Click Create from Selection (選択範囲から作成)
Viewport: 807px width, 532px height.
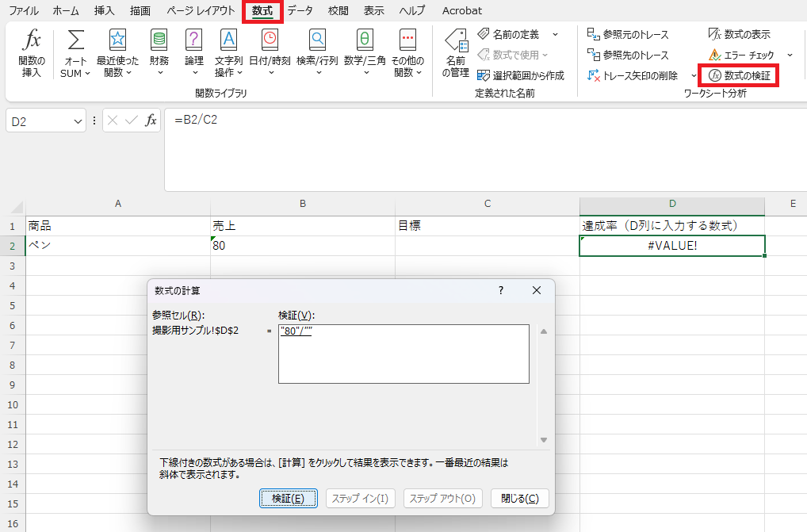coord(521,75)
